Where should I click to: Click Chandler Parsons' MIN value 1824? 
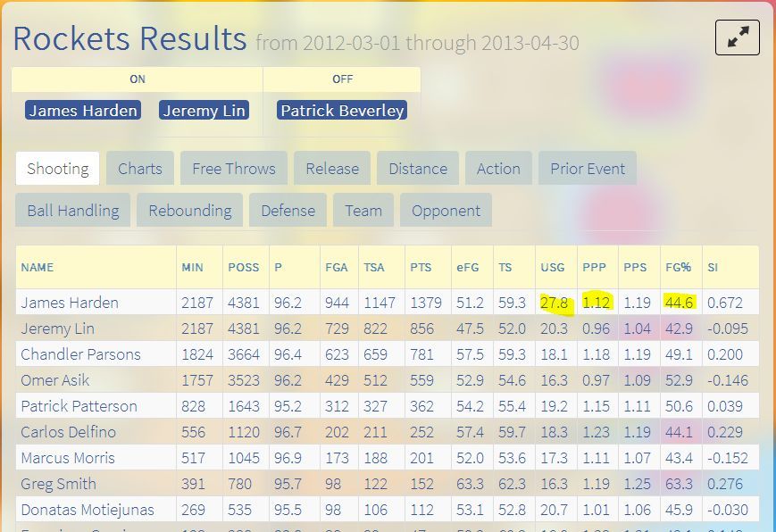197,354
